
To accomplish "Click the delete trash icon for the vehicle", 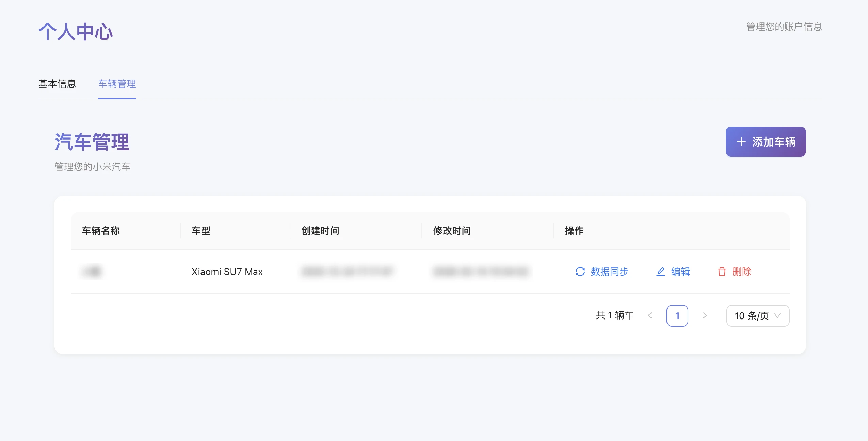I will click(x=722, y=272).
